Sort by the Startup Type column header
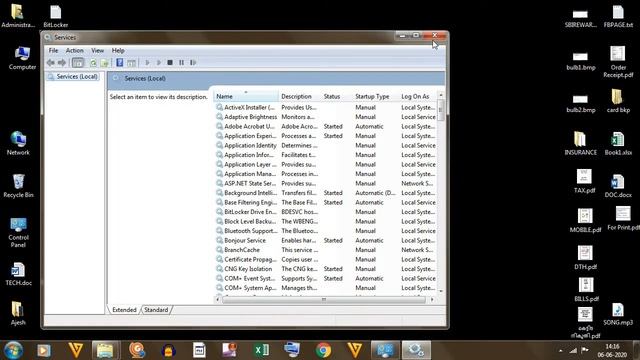Viewport: 640px width, 360px height. coord(376,96)
